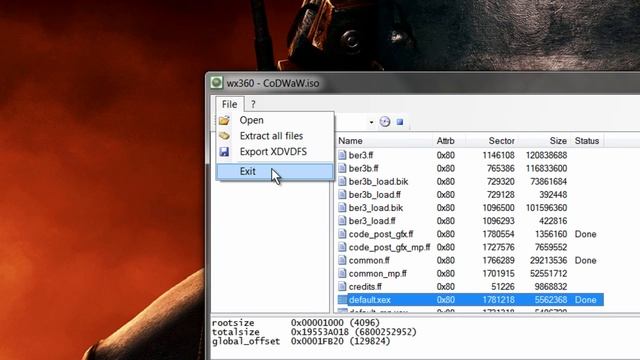Click file icon of ber3b.ff

click(342, 168)
